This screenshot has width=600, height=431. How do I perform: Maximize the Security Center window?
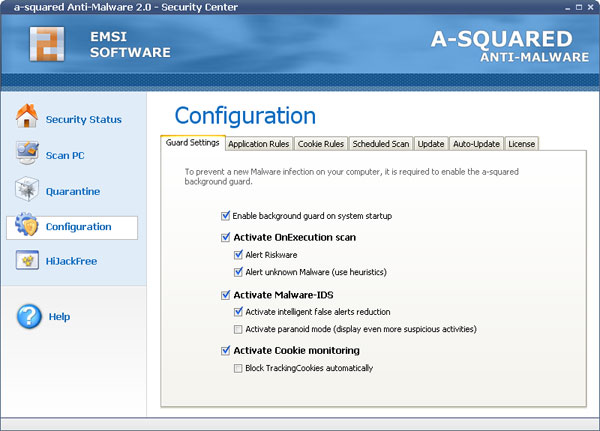pyautogui.click(x=579, y=7)
